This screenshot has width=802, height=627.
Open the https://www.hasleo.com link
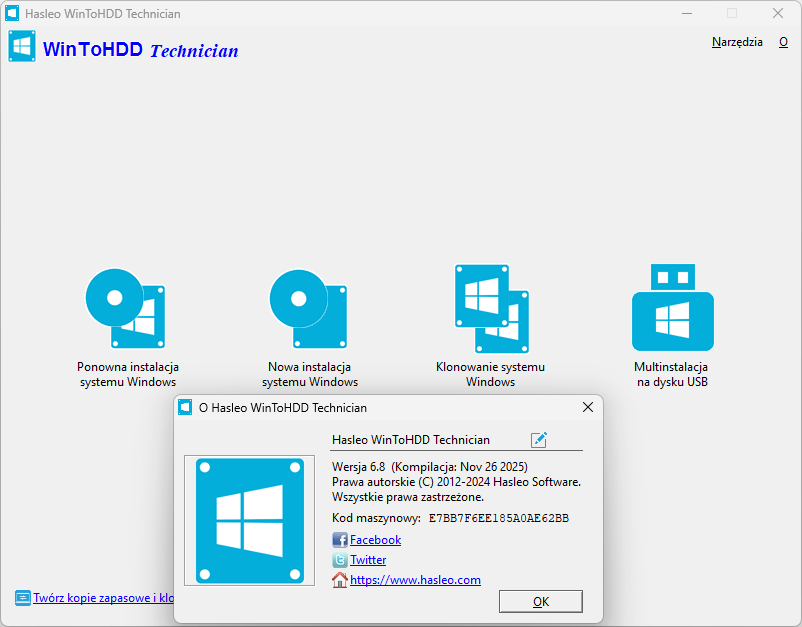click(415, 580)
